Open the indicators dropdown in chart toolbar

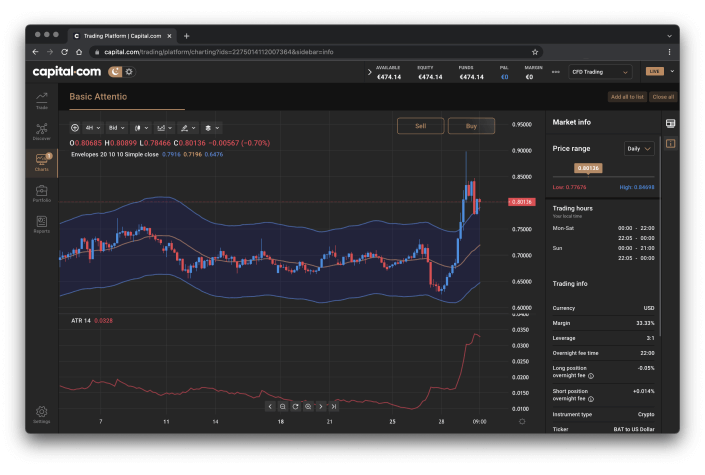click(x=164, y=128)
